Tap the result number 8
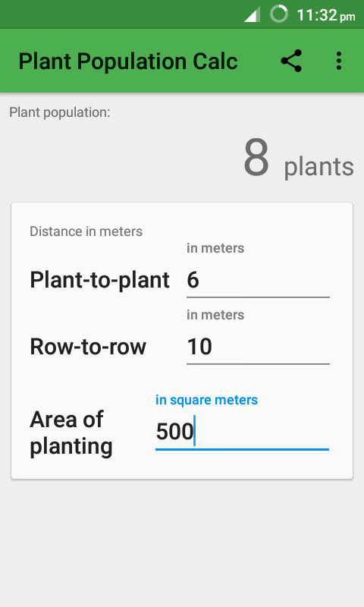 click(256, 158)
